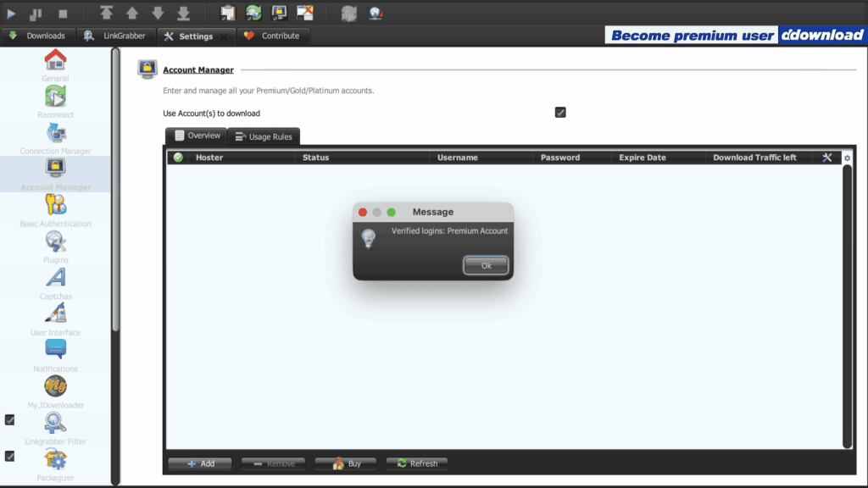The width and height of the screenshot is (868, 488).
Task: Move selection to top arrow icon
Action: pyautogui.click(x=106, y=13)
